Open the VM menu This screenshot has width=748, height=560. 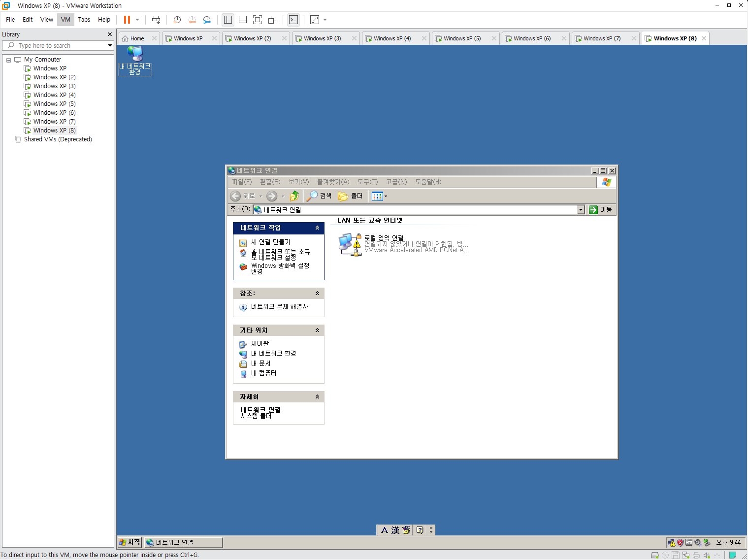(65, 20)
